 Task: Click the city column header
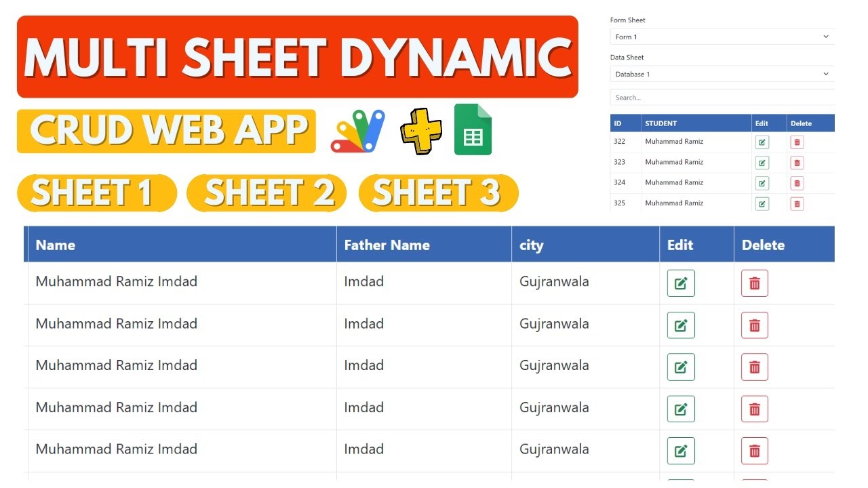coord(585,245)
